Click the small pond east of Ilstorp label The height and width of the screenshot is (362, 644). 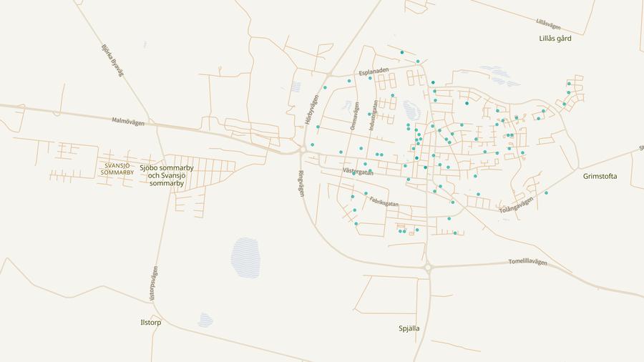[205, 319]
